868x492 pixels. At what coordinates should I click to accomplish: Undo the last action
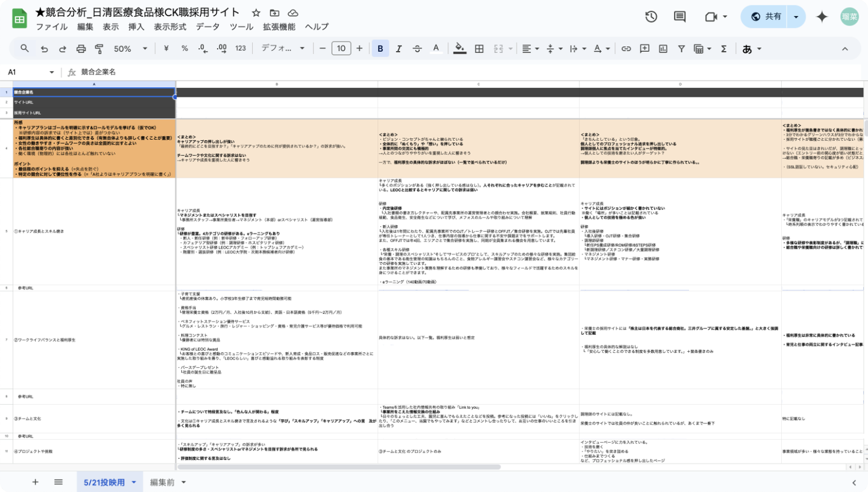44,49
